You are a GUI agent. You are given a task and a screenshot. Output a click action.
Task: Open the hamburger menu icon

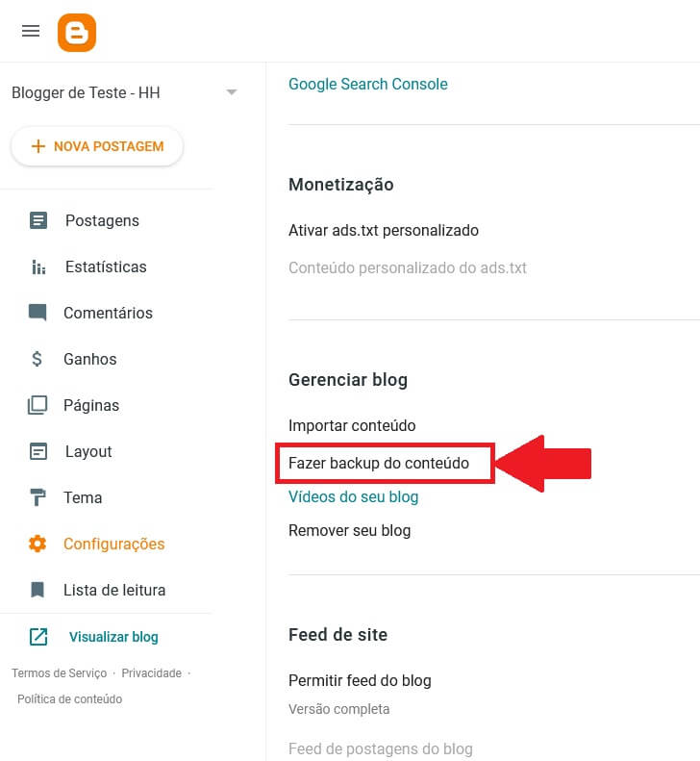31,32
